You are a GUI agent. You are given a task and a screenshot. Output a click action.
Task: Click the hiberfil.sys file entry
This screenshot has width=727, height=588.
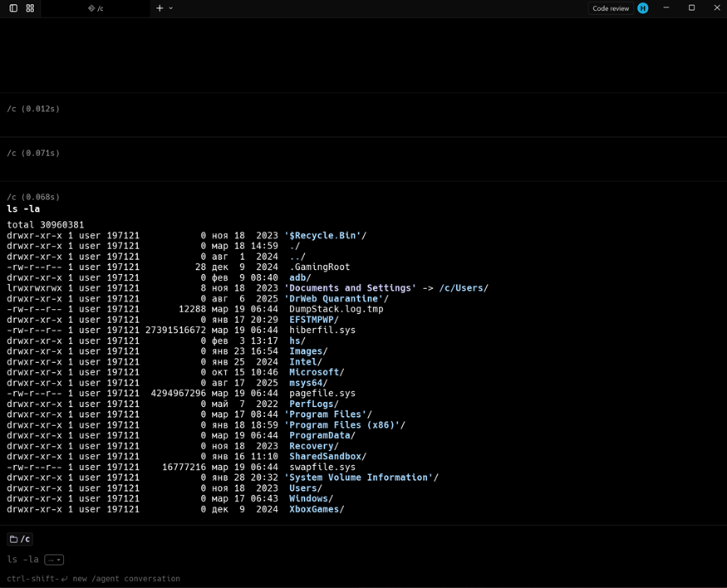point(322,331)
